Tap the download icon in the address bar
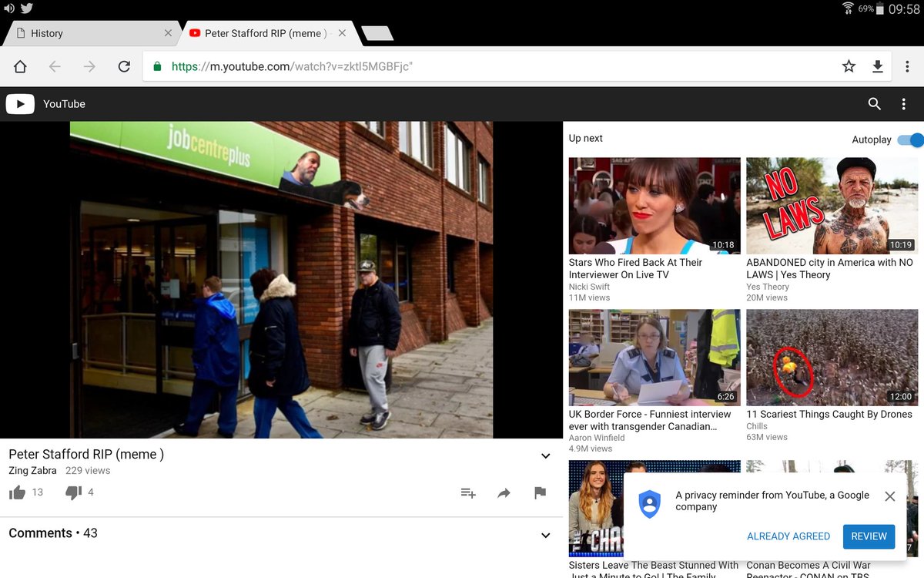 pyautogui.click(x=877, y=67)
